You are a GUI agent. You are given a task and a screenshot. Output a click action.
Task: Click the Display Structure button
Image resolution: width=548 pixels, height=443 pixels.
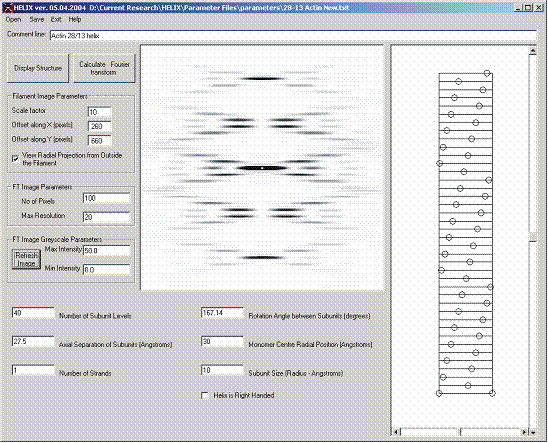[x=38, y=68]
